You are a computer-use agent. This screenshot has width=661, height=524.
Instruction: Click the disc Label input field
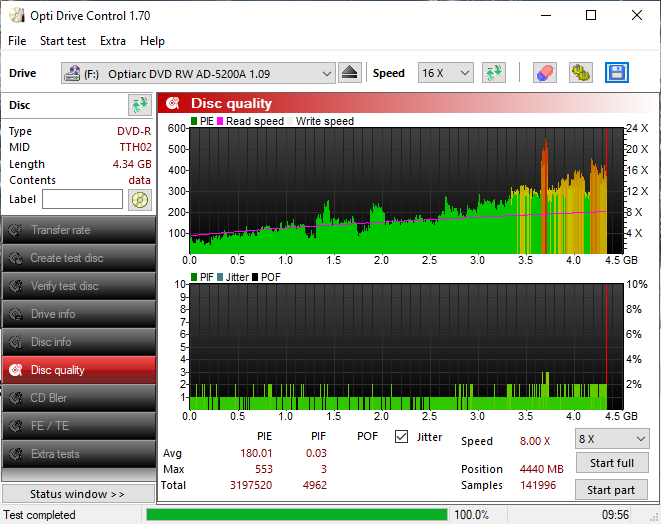click(82, 199)
